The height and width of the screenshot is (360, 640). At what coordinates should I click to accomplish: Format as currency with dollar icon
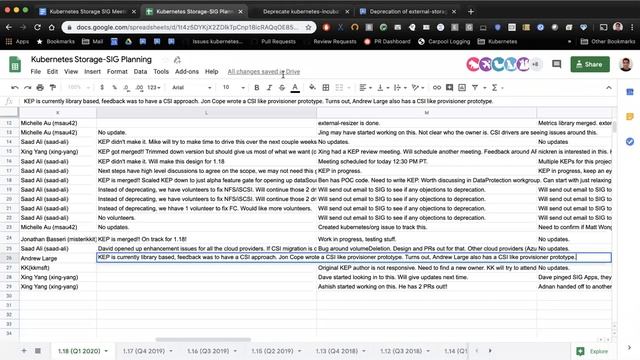pyautogui.click(x=102, y=87)
